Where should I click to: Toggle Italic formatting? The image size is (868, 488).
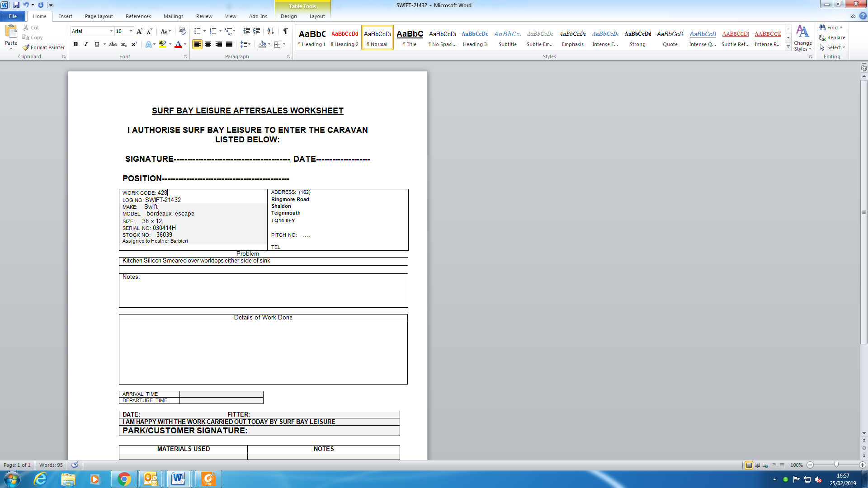click(x=86, y=44)
